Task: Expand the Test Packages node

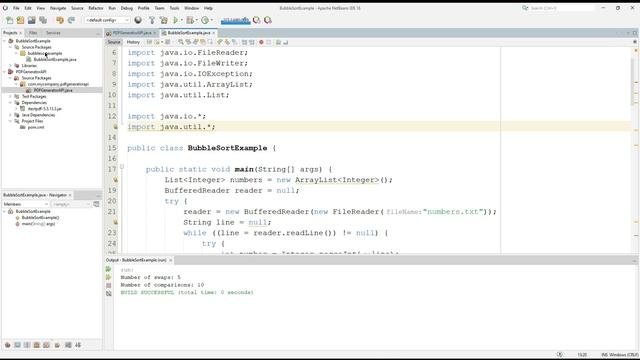Action: pos(11,96)
